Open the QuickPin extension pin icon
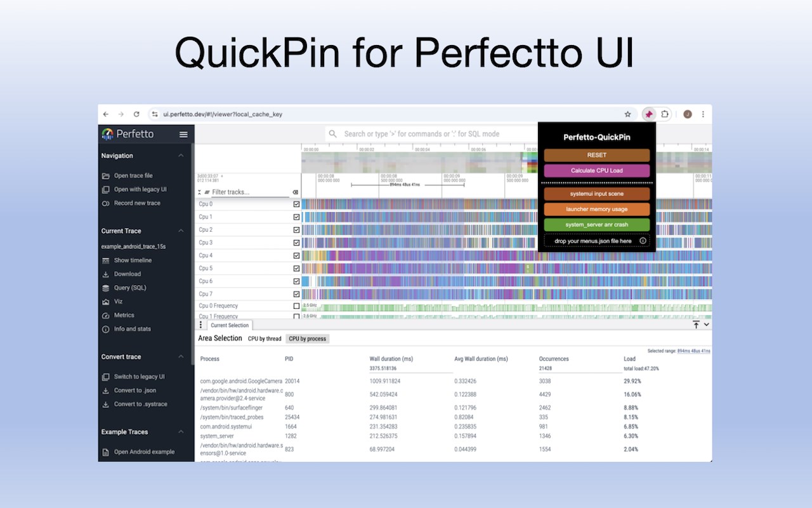812x508 pixels. coord(648,114)
